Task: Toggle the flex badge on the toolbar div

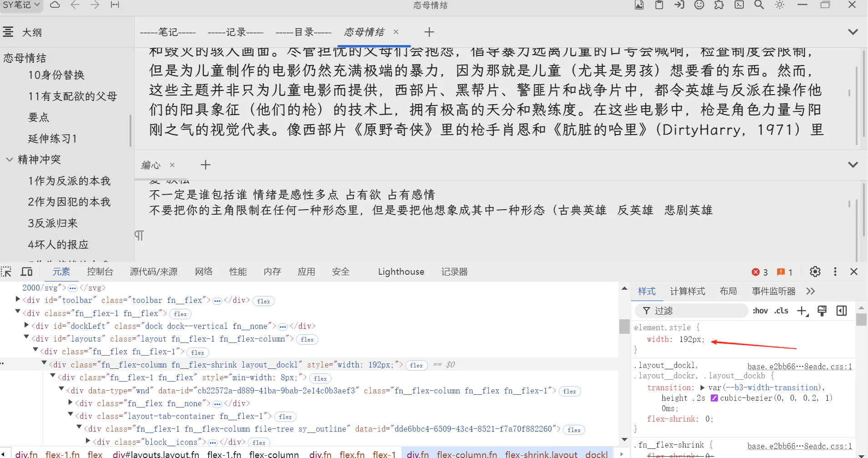Action: click(264, 301)
